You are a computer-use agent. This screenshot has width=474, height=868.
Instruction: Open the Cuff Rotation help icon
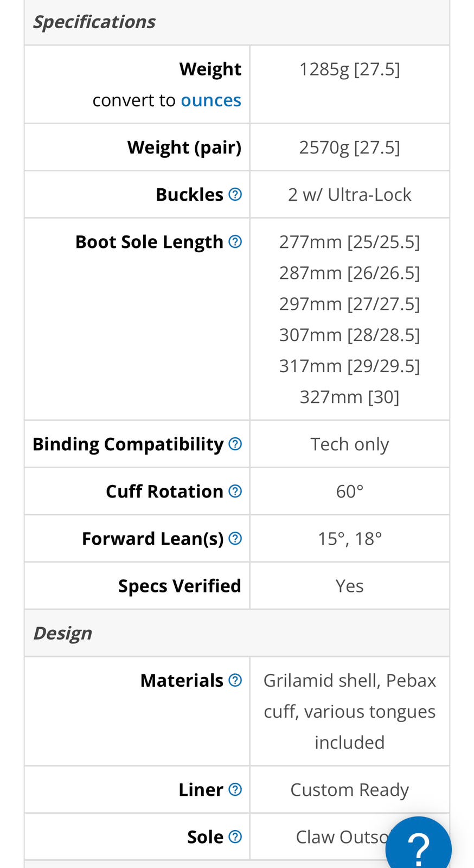235,491
